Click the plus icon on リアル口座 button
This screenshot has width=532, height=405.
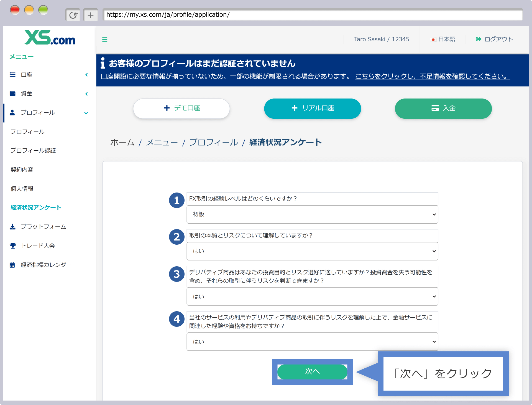coord(295,108)
